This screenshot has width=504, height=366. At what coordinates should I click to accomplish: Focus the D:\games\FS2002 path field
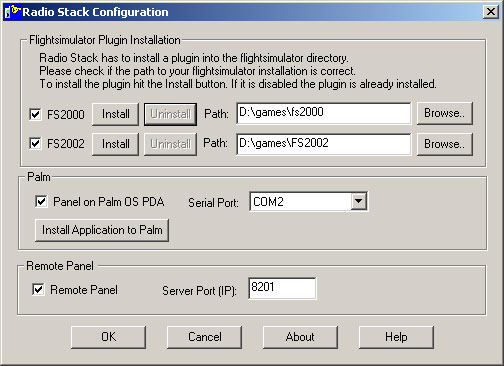[324, 144]
